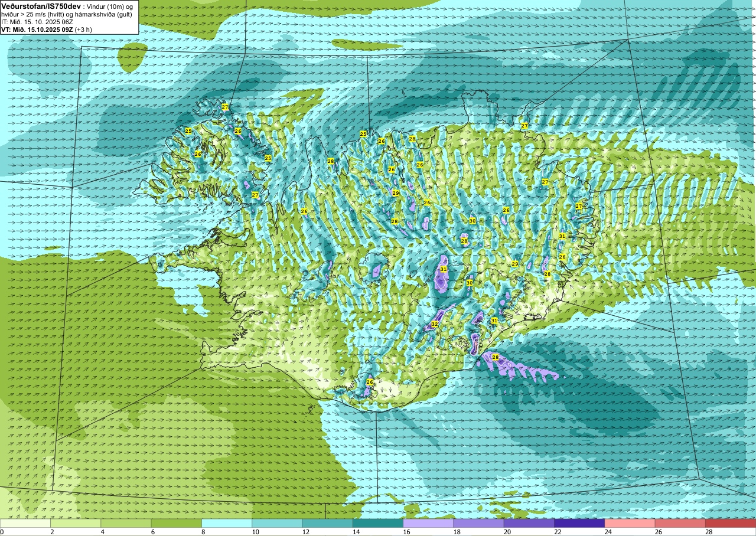
Task: Click the 14–16 m/s dark teal legend swatch
Action: click(378, 523)
